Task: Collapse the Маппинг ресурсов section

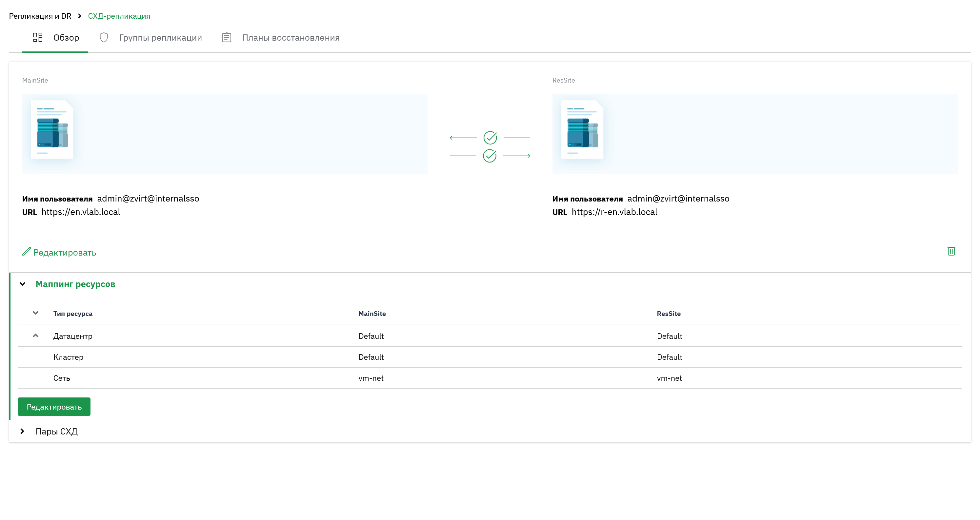Action: [22, 284]
